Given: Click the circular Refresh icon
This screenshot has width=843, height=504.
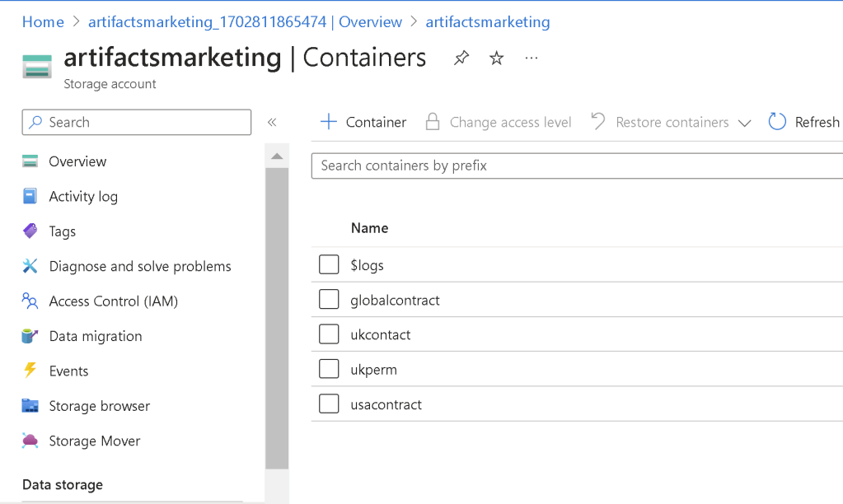Looking at the screenshot, I should (x=777, y=122).
